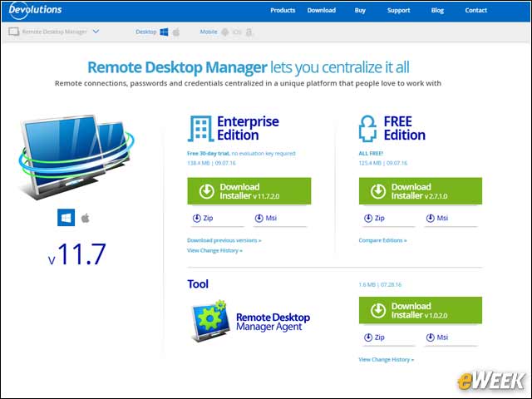
Task: Download Enterprise installer v11.7.2.0
Action: point(249,191)
